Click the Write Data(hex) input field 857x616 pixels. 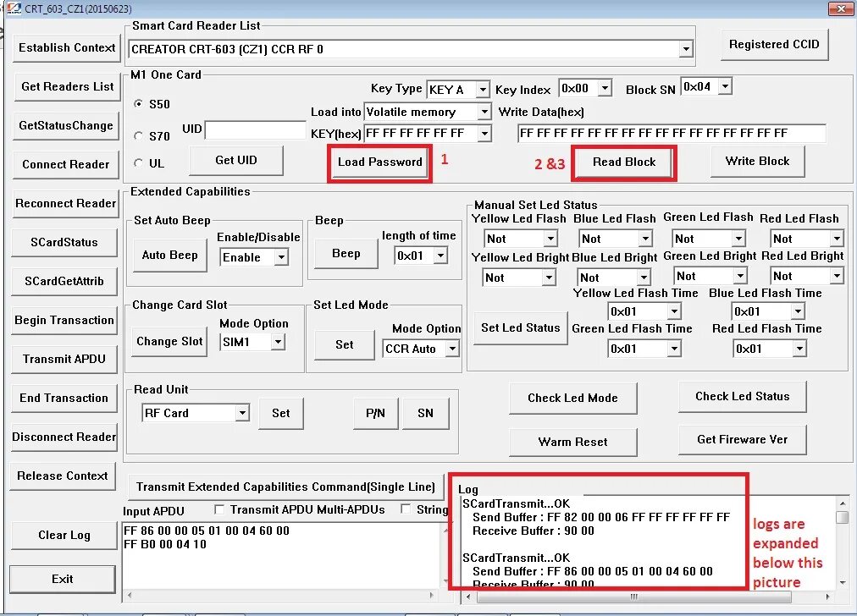672,133
